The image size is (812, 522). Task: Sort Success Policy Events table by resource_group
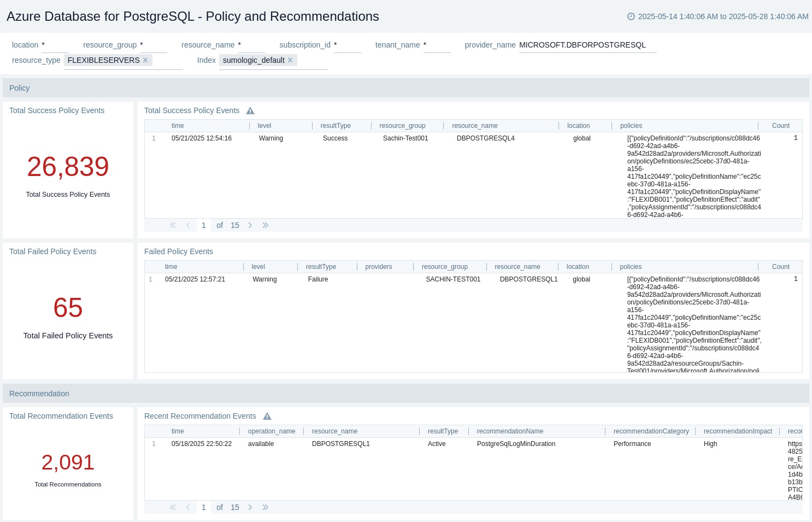point(402,126)
